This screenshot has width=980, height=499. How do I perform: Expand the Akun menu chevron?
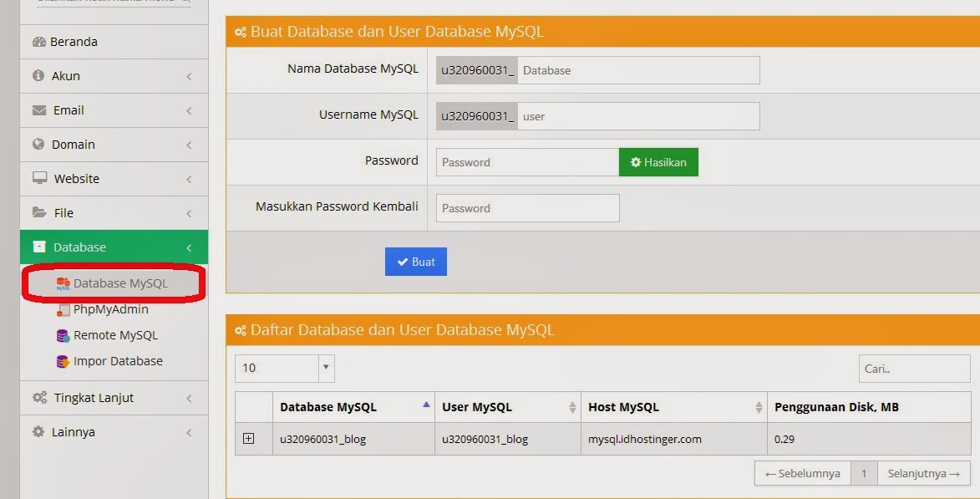[x=189, y=76]
